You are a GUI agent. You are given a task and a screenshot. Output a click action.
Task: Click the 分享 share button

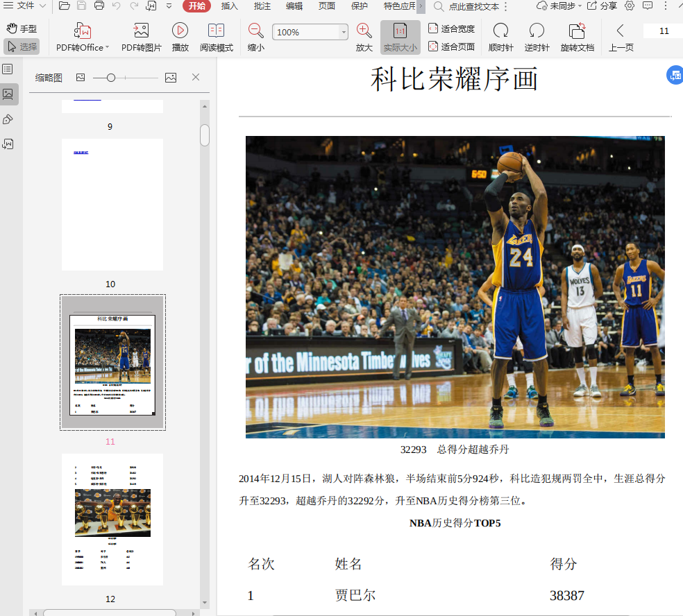602,6
